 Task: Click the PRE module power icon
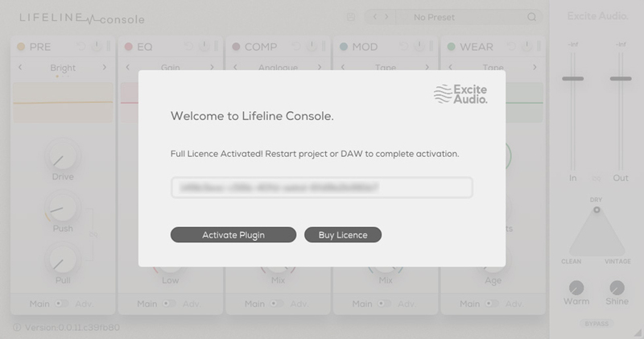pyautogui.click(x=97, y=46)
